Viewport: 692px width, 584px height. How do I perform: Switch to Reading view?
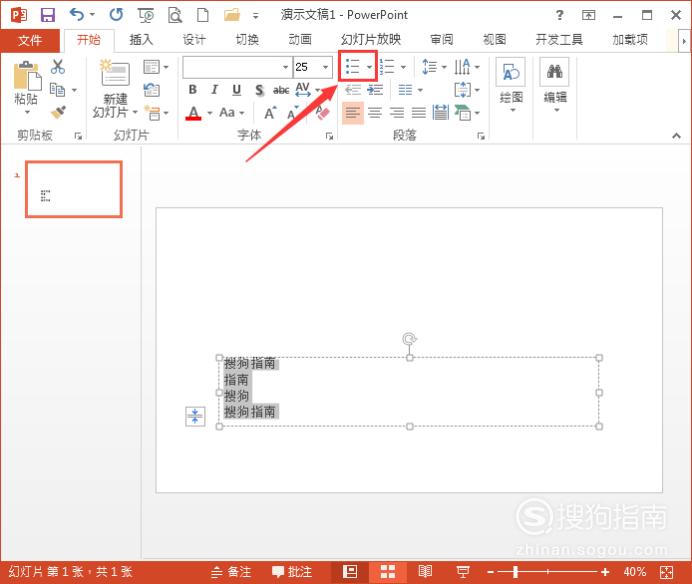coord(425,572)
